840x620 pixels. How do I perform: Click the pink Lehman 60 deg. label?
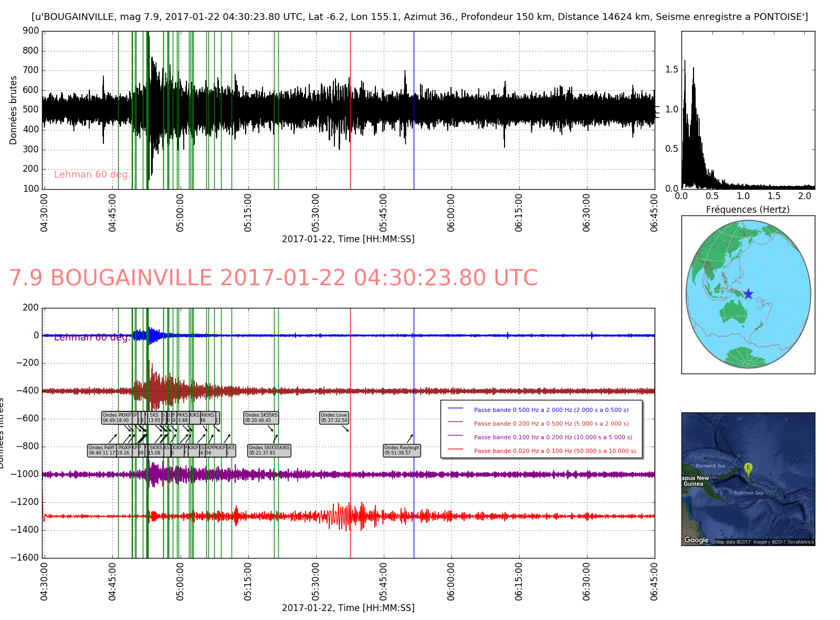pos(92,174)
